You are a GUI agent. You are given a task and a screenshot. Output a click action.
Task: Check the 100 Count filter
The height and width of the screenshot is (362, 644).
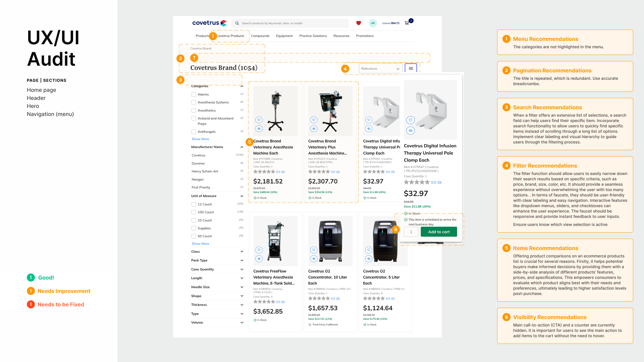194,213
